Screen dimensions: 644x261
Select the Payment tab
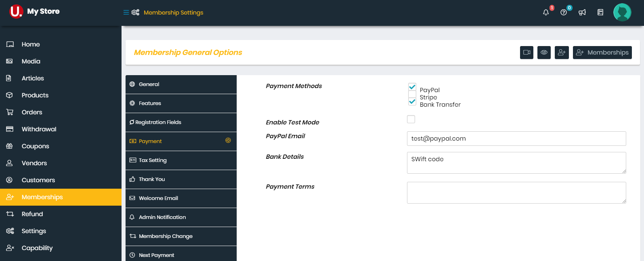(x=181, y=141)
